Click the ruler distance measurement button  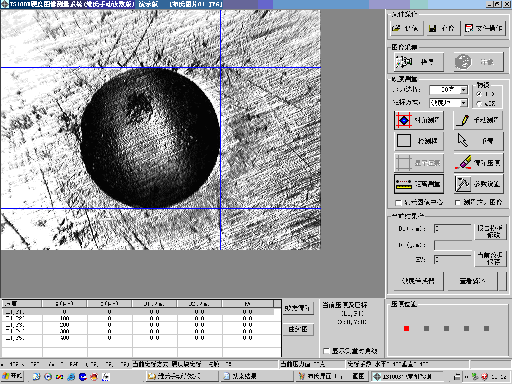click(x=419, y=184)
